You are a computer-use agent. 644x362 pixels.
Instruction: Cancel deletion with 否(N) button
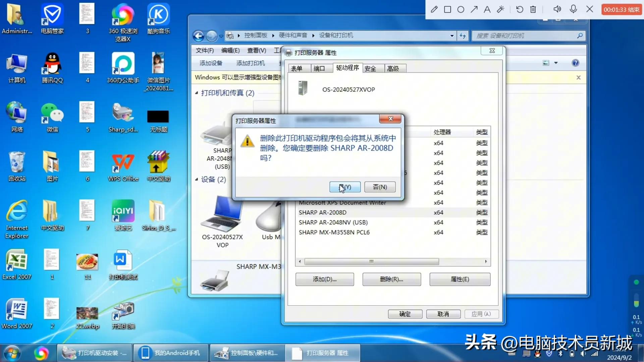[x=380, y=187]
